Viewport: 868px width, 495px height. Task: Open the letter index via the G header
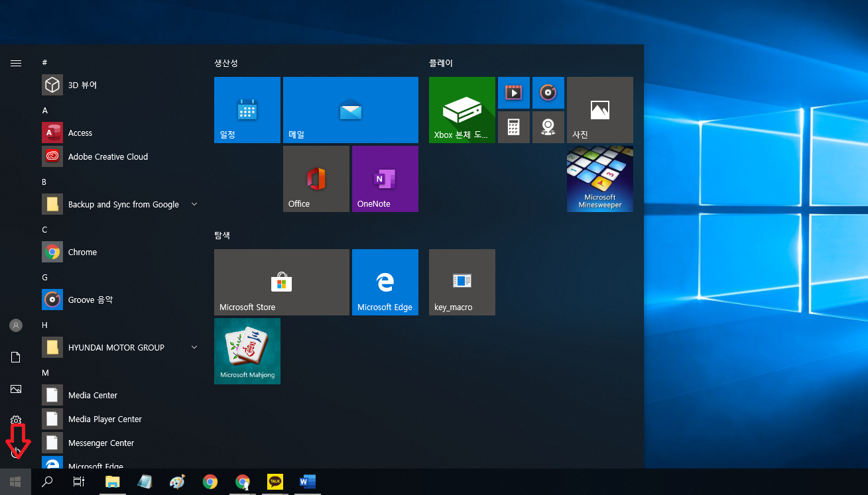[44, 277]
